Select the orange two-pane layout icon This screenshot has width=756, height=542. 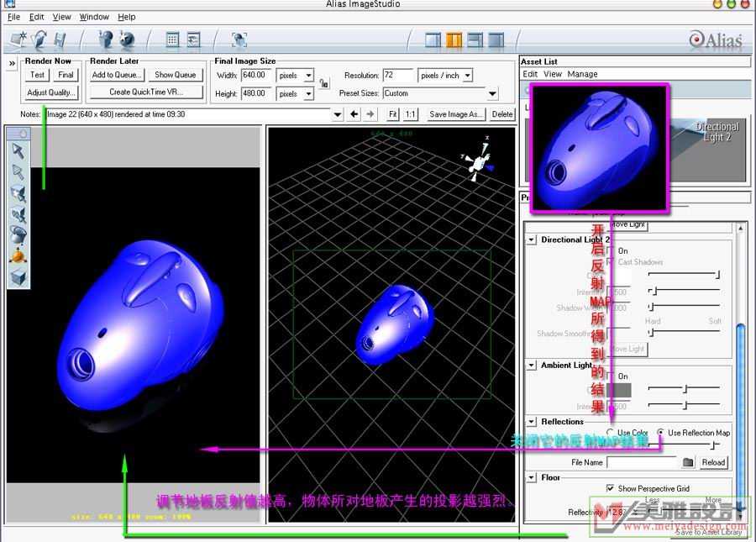coord(454,39)
